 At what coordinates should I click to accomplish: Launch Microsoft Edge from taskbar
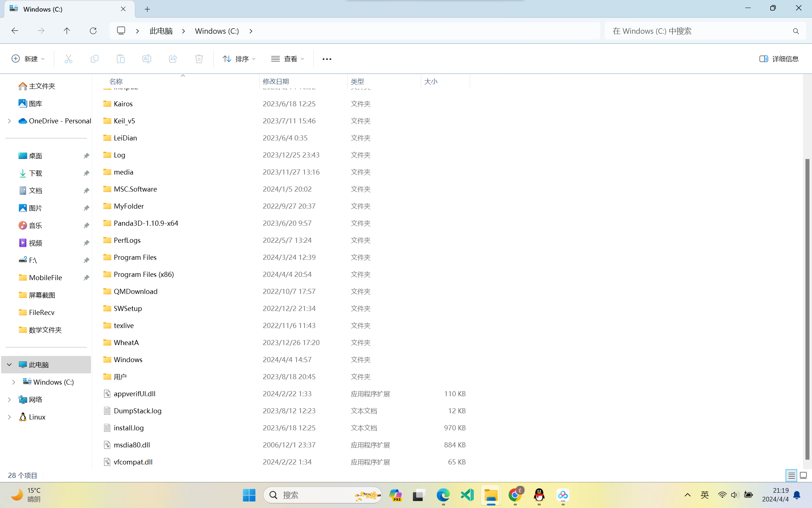point(443,495)
